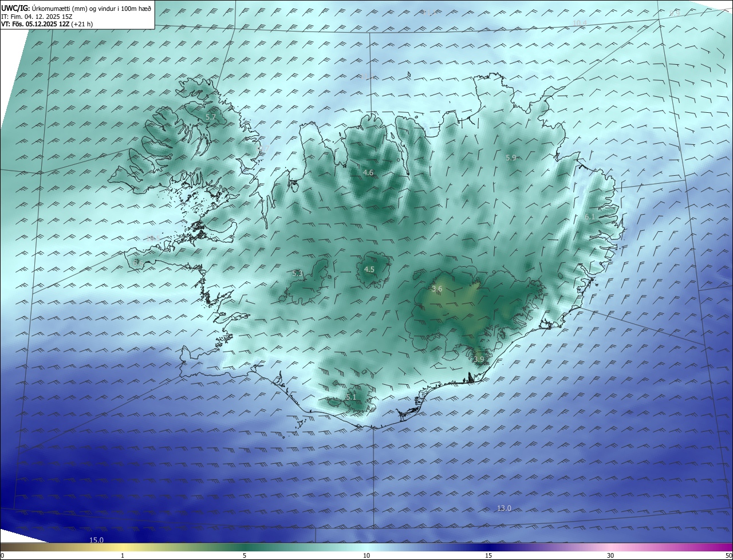The image size is (733, 560).
Task: Click the legend tick label 15
Action: pyautogui.click(x=488, y=555)
